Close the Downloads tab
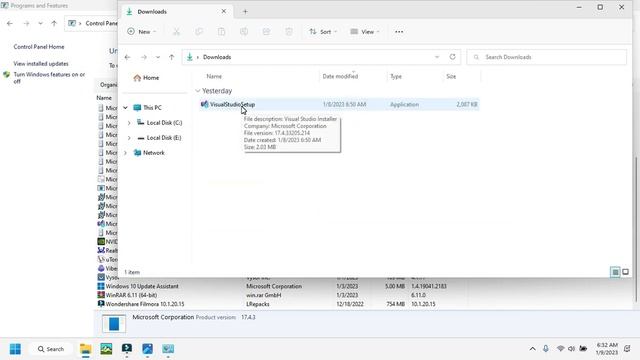The width and height of the screenshot is (640, 360). coord(224,11)
